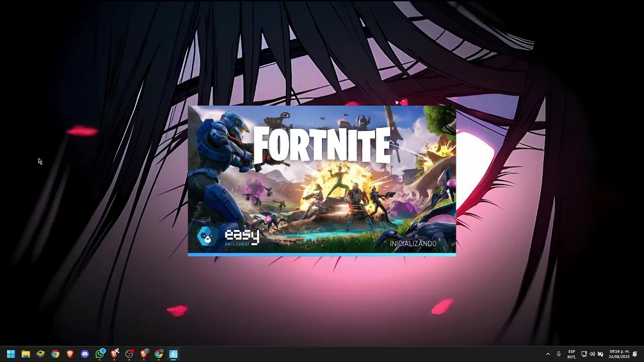This screenshot has width=644, height=362.
Task: Show hidden system tray icons
Action: click(548, 354)
